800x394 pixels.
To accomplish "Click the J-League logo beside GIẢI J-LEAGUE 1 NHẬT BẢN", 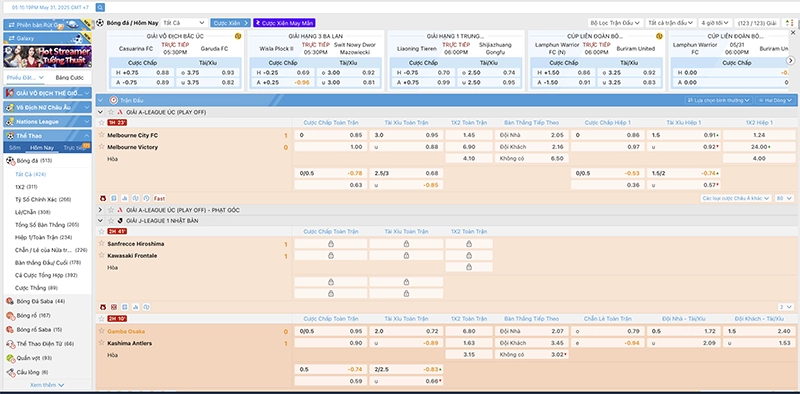I will coord(119,220).
